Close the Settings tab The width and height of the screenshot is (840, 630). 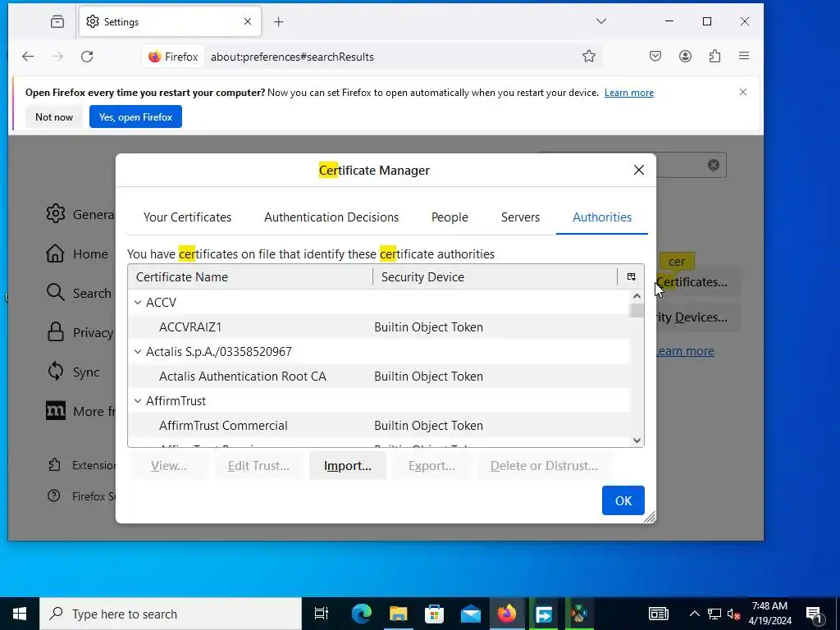click(248, 21)
